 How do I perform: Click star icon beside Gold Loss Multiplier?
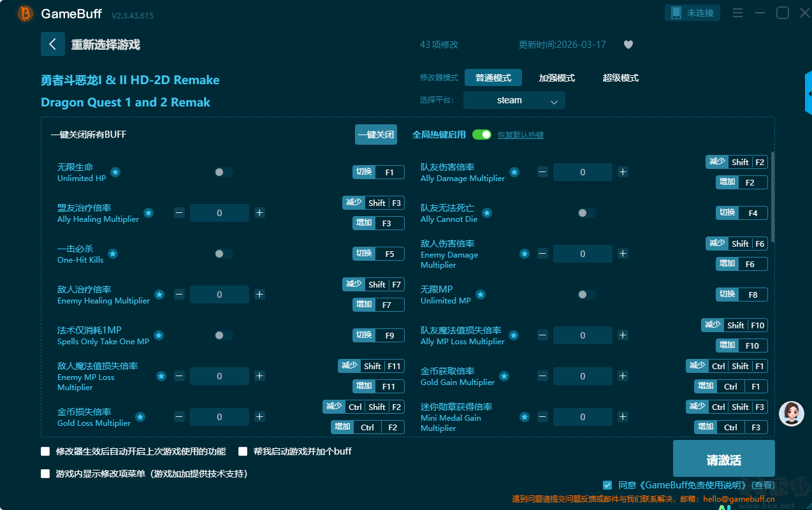click(x=140, y=417)
